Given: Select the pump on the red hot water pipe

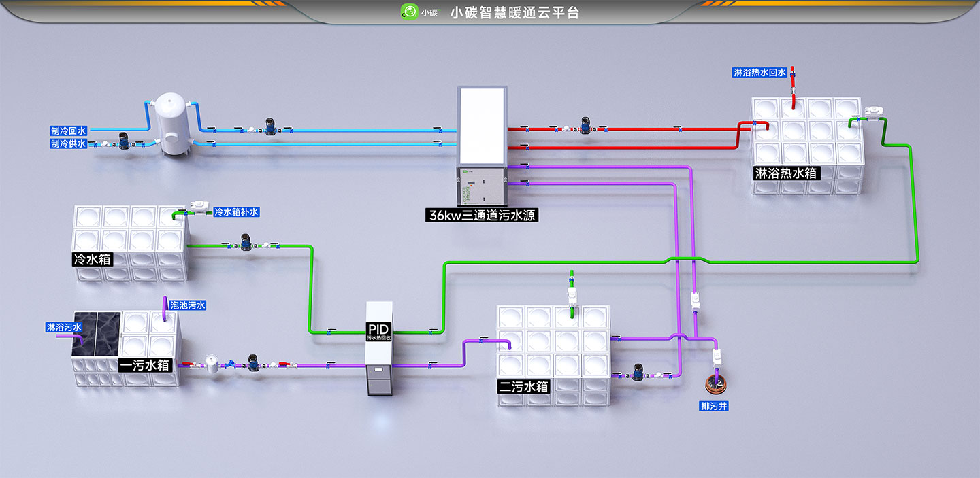Looking at the screenshot, I should point(585,124).
